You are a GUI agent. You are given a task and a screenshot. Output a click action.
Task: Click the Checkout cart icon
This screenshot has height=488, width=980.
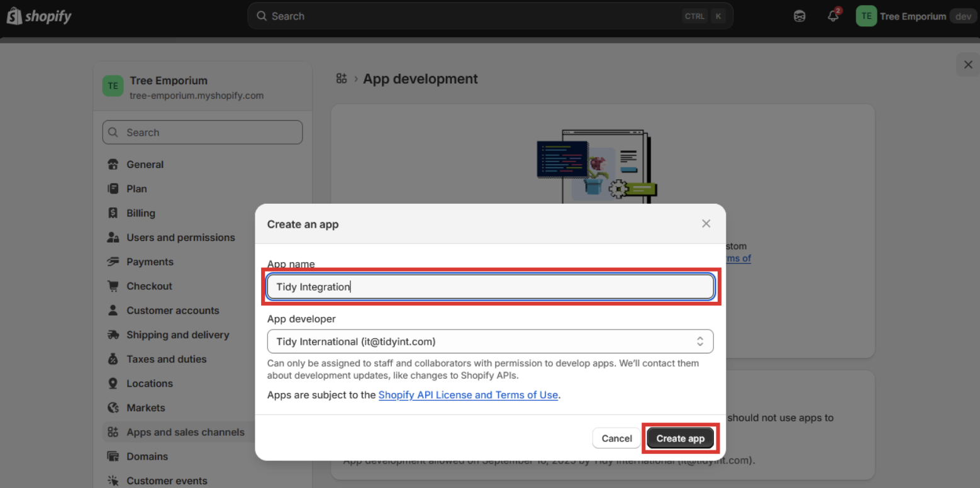click(x=113, y=286)
